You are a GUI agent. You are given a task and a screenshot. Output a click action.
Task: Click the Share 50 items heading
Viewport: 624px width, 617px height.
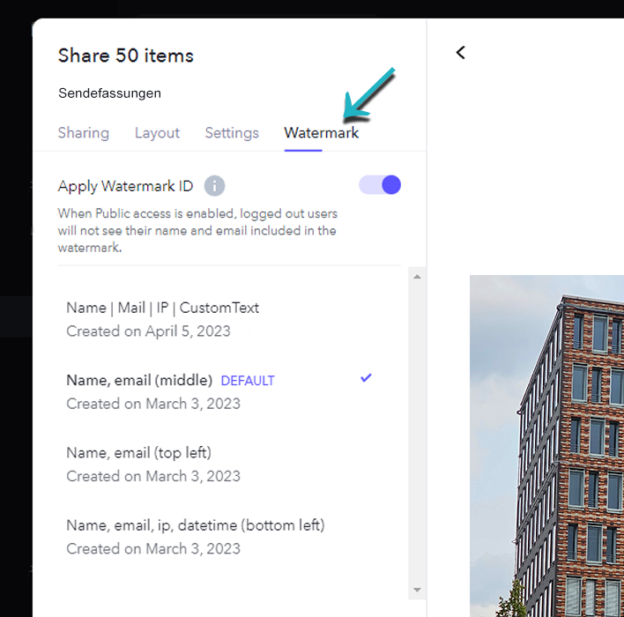point(126,55)
